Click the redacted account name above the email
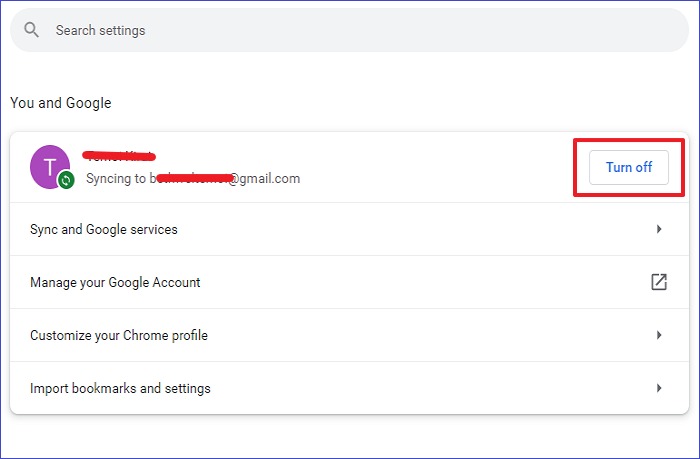Screen dimensions: 700x459 click(x=120, y=156)
